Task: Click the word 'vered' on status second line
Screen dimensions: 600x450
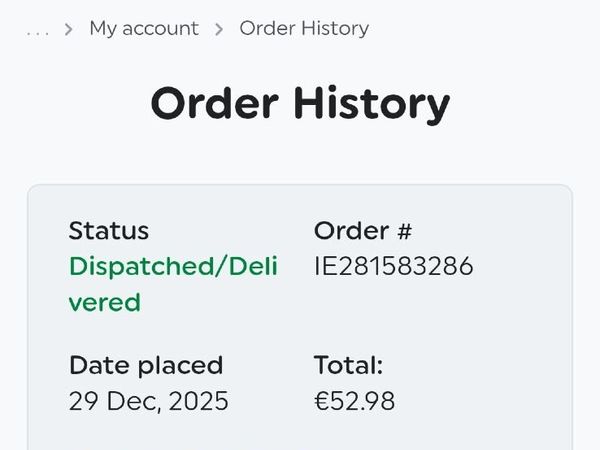Action: point(105,302)
